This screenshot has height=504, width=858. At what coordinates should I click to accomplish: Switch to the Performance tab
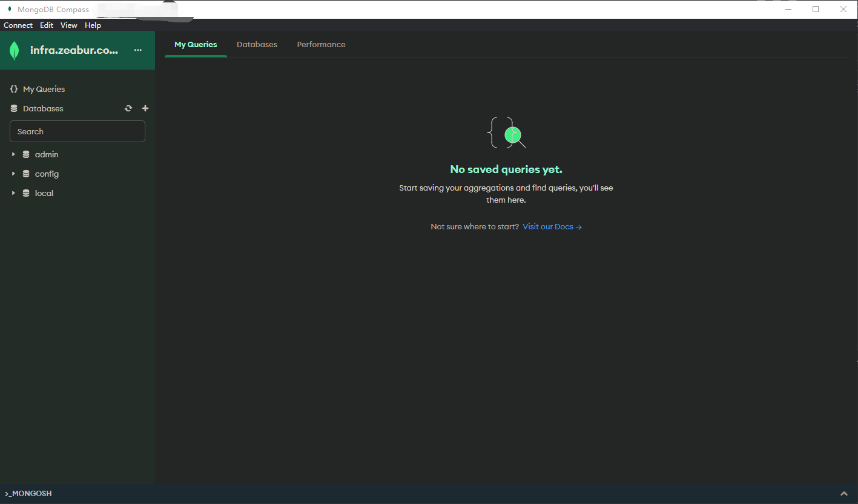[321, 45]
